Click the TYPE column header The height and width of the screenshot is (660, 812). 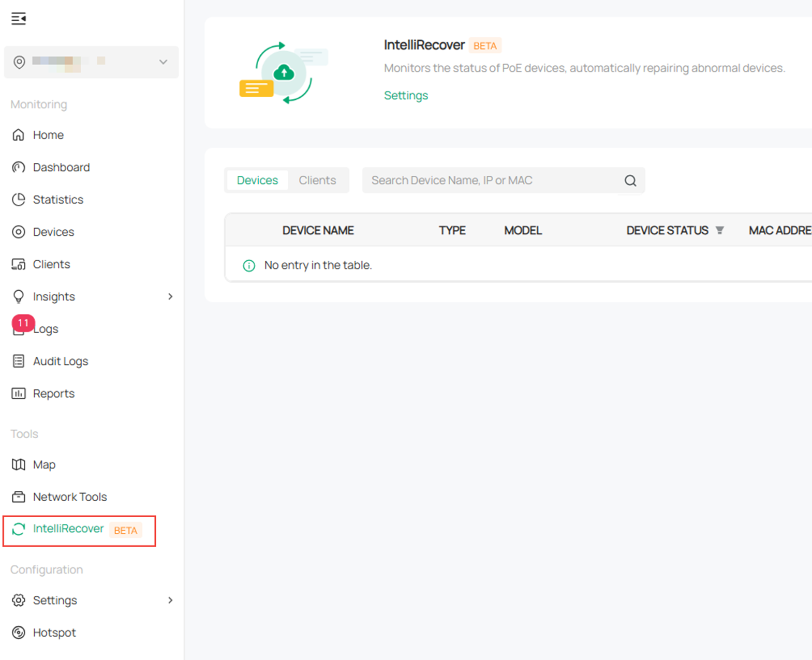click(452, 231)
